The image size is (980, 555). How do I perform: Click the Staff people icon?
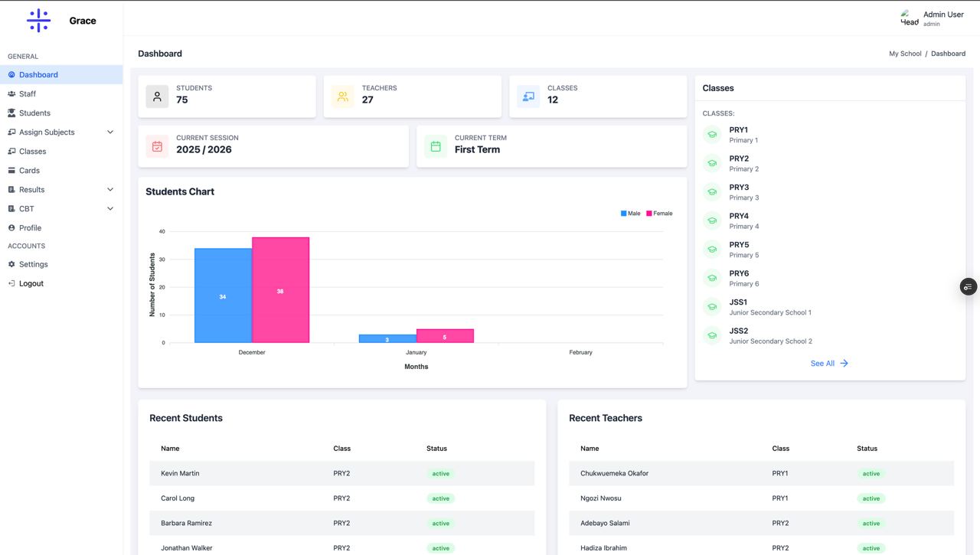[11, 94]
